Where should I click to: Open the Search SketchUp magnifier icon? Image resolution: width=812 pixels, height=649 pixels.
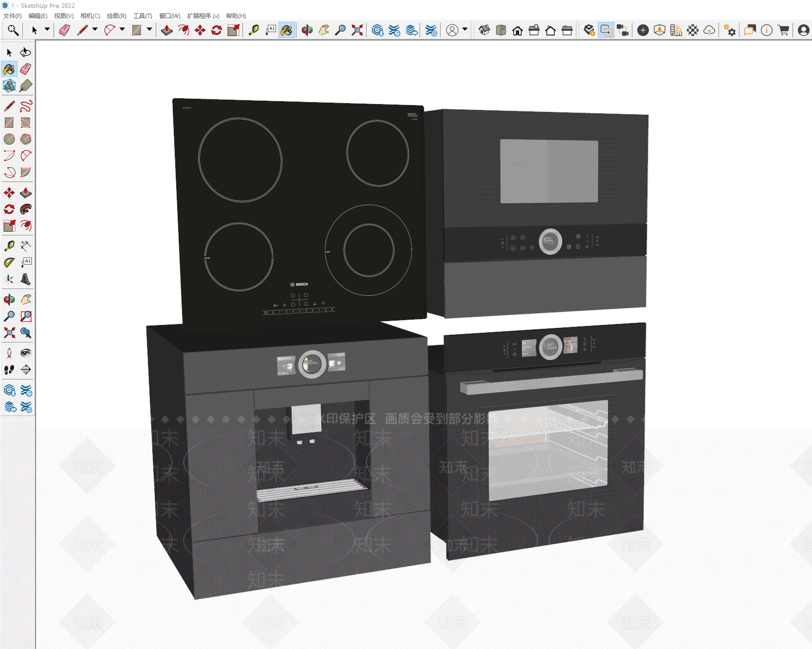pos(13,30)
